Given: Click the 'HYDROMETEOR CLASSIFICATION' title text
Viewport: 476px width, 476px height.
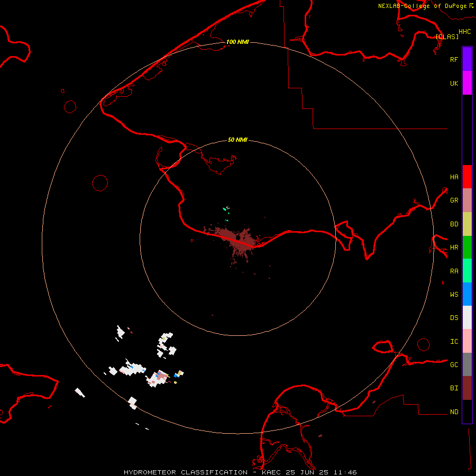Looking at the screenshot, I should pos(186,472).
